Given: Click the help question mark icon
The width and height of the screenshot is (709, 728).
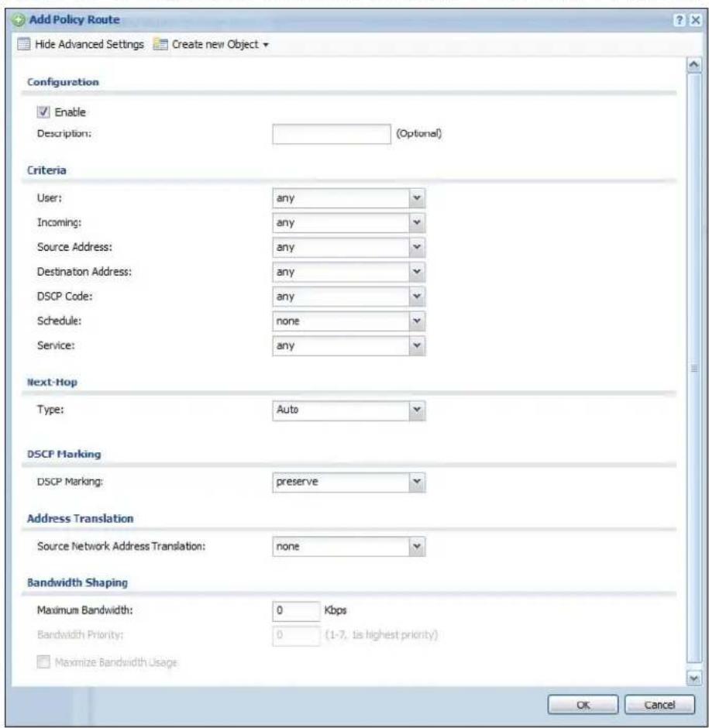Looking at the screenshot, I should (x=680, y=20).
